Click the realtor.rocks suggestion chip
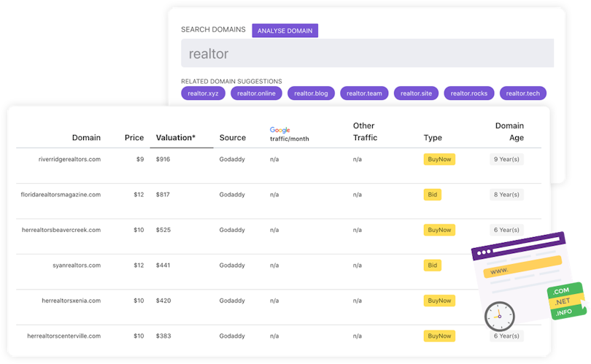The width and height of the screenshot is (591, 364). click(468, 93)
